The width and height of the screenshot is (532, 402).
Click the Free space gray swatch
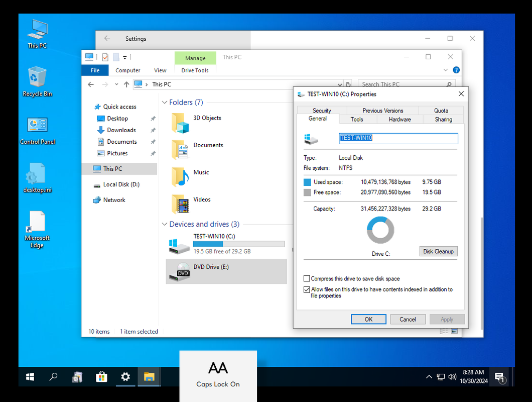click(307, 192)
